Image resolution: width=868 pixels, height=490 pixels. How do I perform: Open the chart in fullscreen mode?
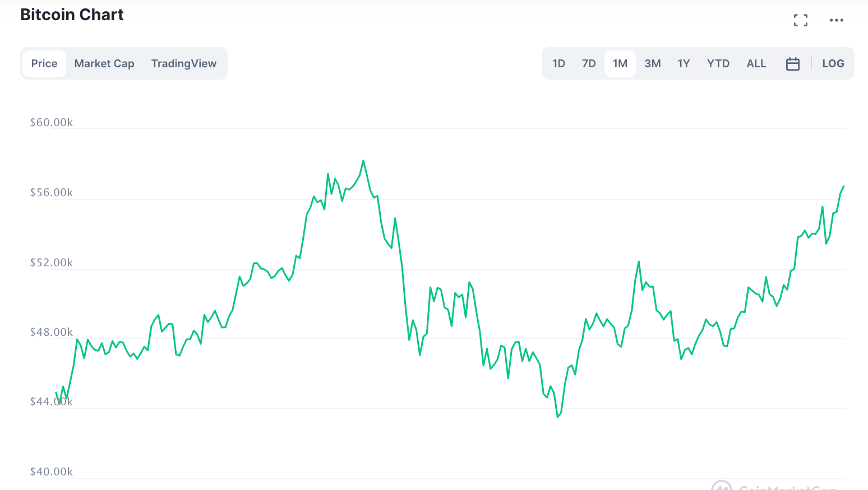point(801,21)
